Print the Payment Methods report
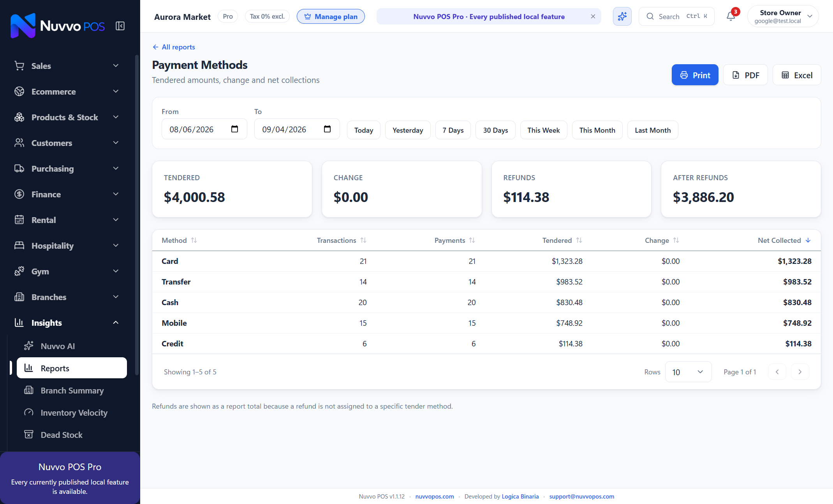The width and height of the screenshot is (833, 504). 695,75
